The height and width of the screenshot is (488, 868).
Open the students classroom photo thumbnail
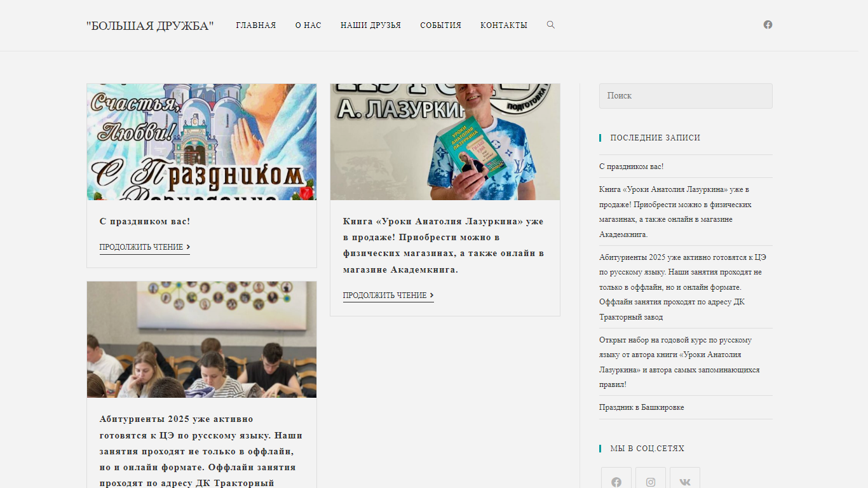[x=201, y=339]
